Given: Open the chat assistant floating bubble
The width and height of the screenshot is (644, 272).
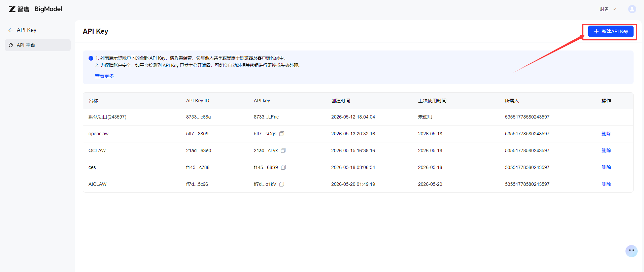Looking at the screenshot, I should (631, 251).
